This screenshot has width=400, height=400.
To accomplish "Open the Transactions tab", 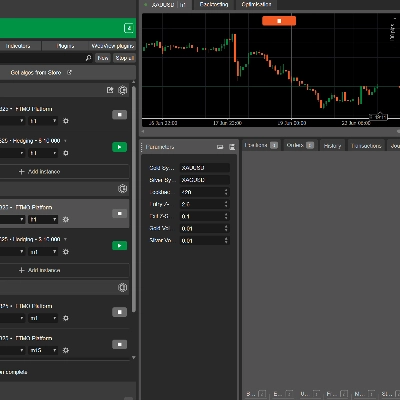I will [366, 146].
